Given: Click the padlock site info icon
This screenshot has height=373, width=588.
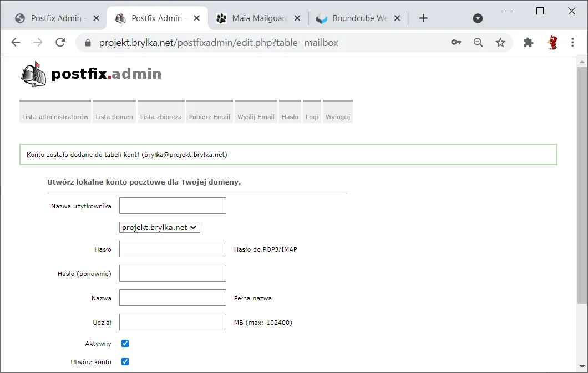Looking at the screenshot, I should [88, 43].
